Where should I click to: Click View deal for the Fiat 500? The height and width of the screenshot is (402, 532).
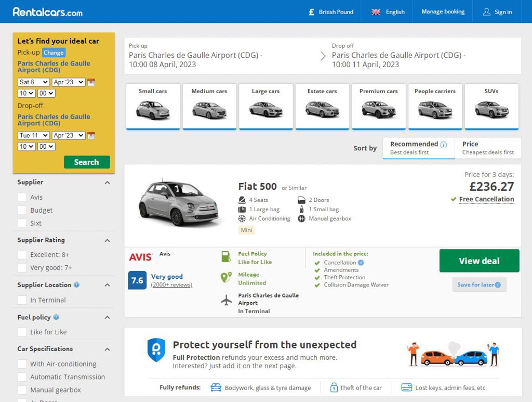[479, 261]
